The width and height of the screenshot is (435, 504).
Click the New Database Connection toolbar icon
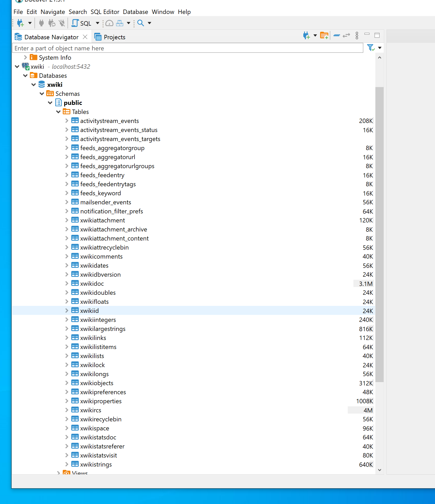(x=20, y=23)
